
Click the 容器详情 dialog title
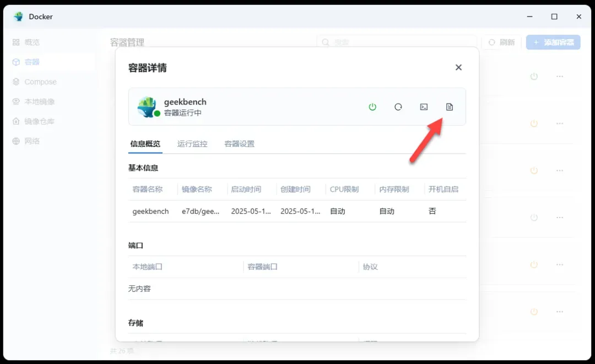coord(148,68)
